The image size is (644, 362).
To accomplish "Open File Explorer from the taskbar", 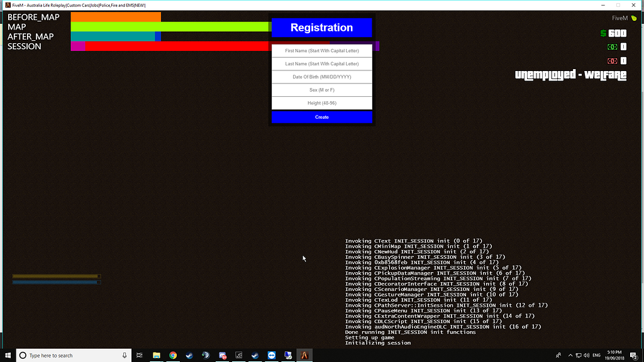I will point(156,354).
